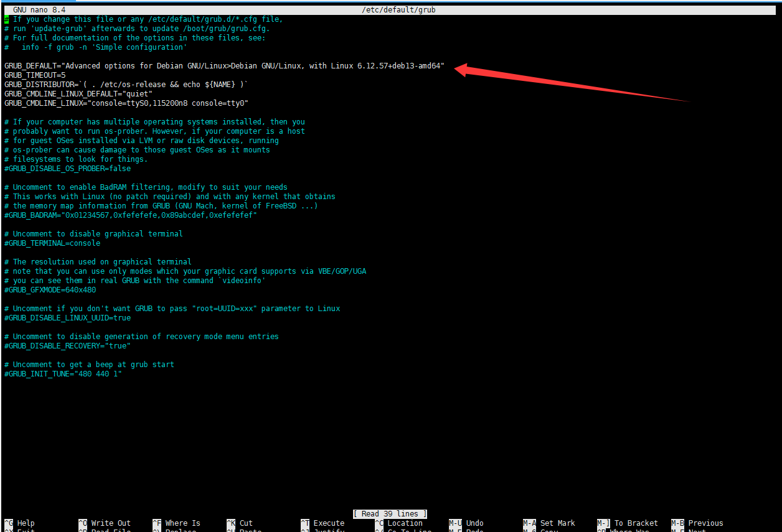Place cursor on GRUB_TIMEOUT=5 line
Image resolution: width=782 pixels, height=532 pixels.
[35, 75]
